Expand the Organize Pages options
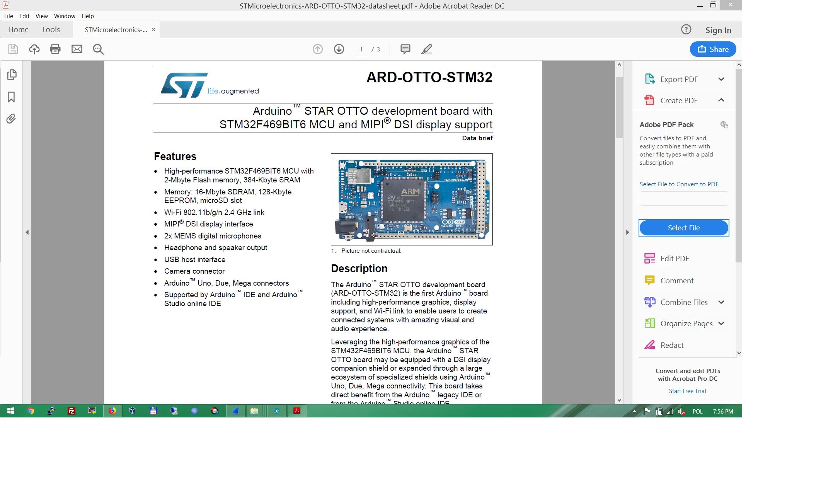 pyautogui.click(x=721, y=323)
